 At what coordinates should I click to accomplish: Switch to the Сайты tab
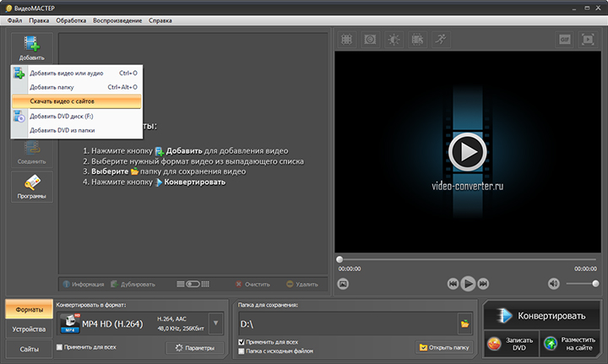29,350
